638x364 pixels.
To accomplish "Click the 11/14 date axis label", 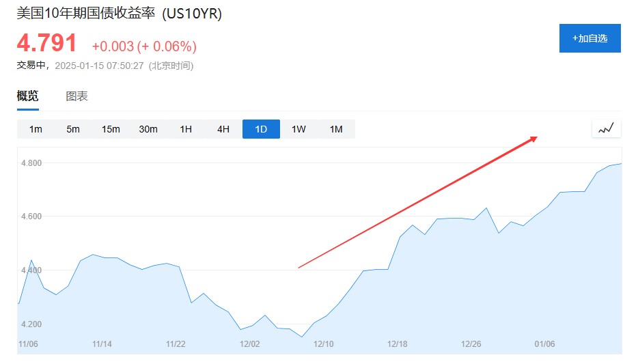I will coord(102,344).
